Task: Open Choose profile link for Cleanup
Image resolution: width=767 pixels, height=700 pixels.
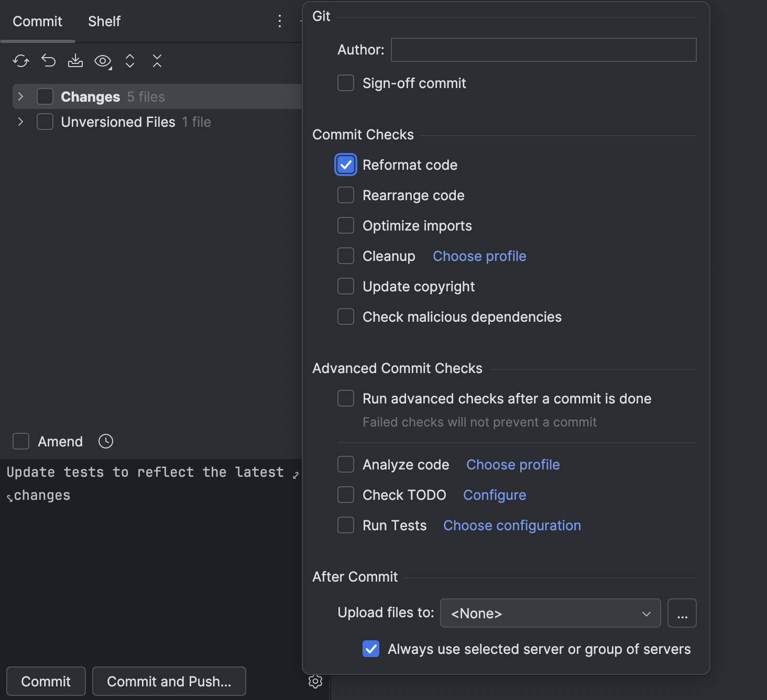Action: tap(479, 256)
